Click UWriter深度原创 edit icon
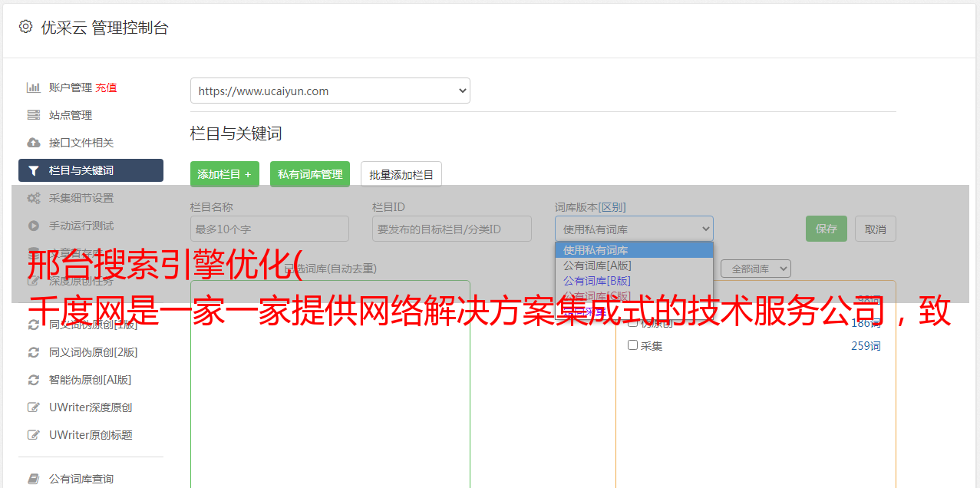This screenshot has height=488, width=980. (34, 407)
